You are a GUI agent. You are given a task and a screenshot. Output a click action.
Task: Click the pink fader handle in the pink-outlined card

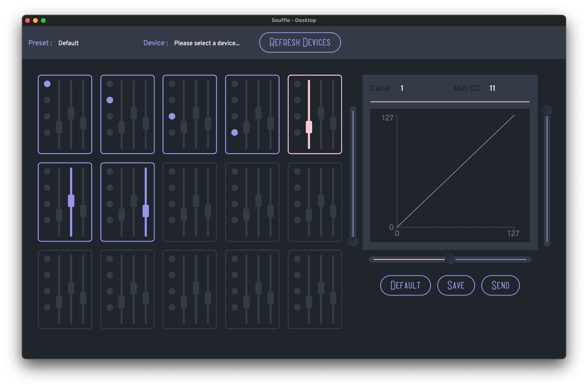pyautogui.click(x=309, y=127)
